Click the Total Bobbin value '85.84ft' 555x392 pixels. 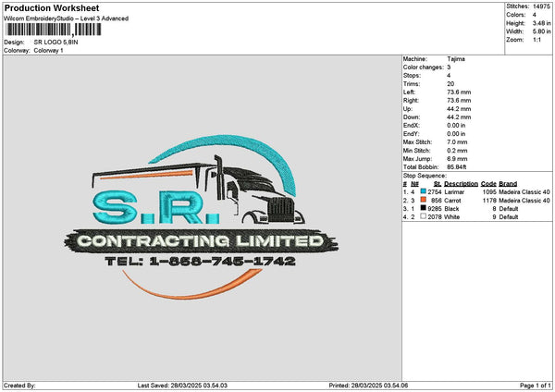click(x=457, y=167)
